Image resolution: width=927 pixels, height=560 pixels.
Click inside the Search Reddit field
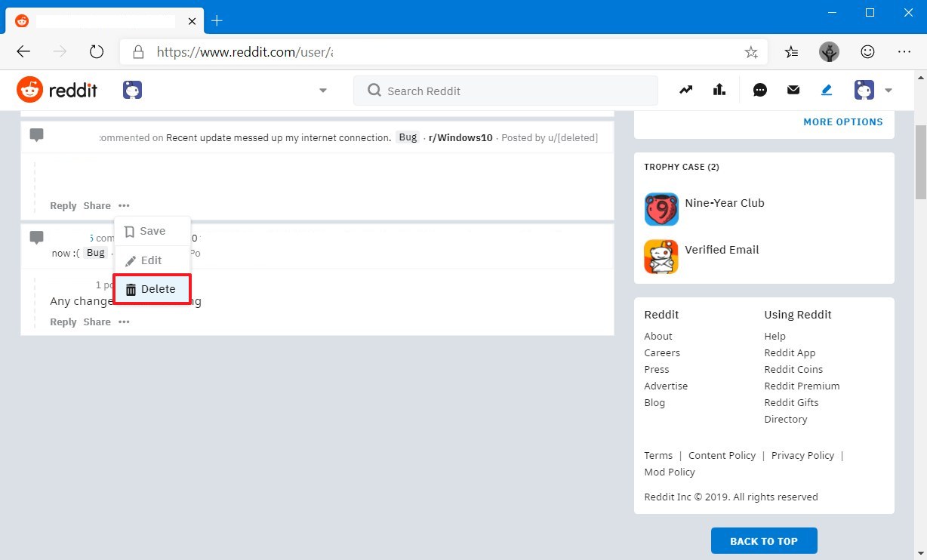[x=505, y=90]
